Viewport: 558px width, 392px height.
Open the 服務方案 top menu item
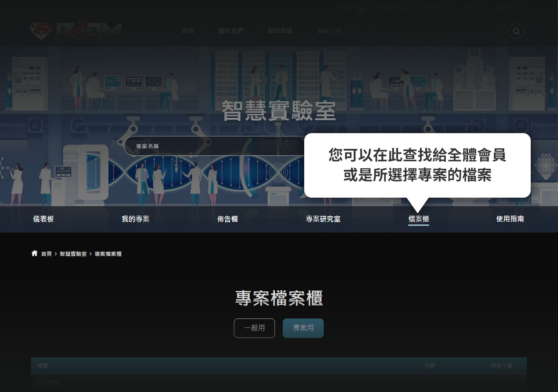[x=329, y=31]
